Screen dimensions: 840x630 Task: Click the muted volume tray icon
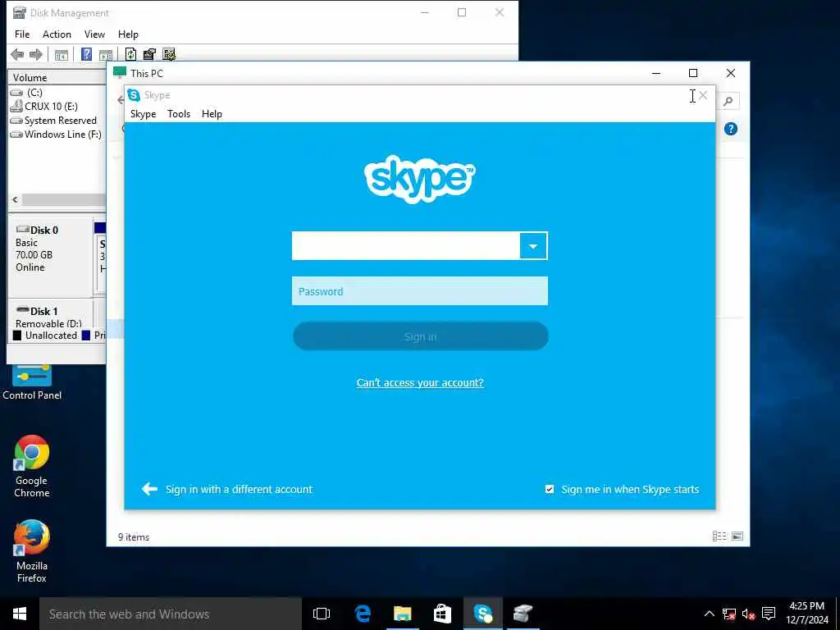[748, 614]
